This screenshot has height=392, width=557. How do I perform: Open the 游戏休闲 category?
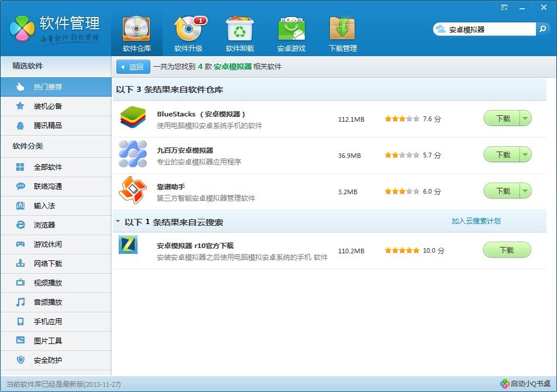(56, 245)
